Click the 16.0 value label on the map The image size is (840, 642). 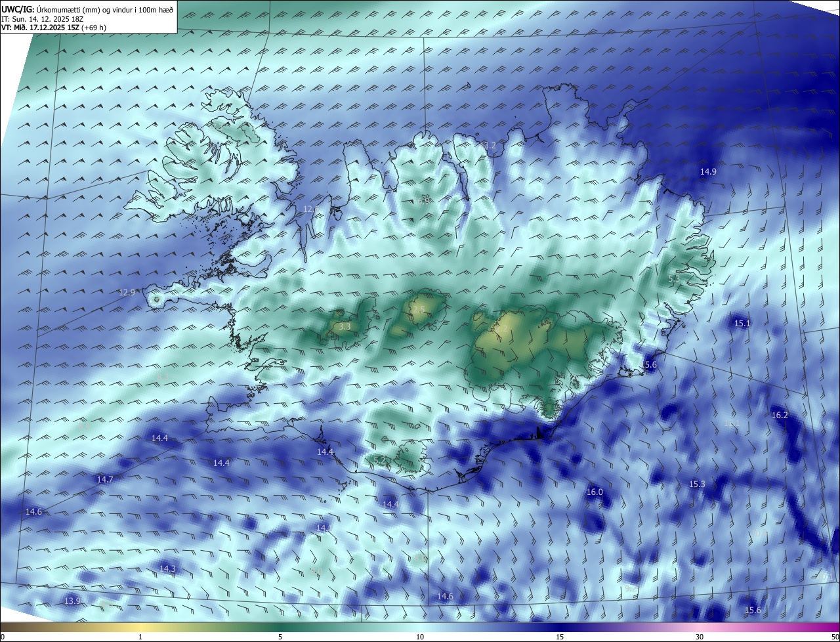(x=595, y=492)
